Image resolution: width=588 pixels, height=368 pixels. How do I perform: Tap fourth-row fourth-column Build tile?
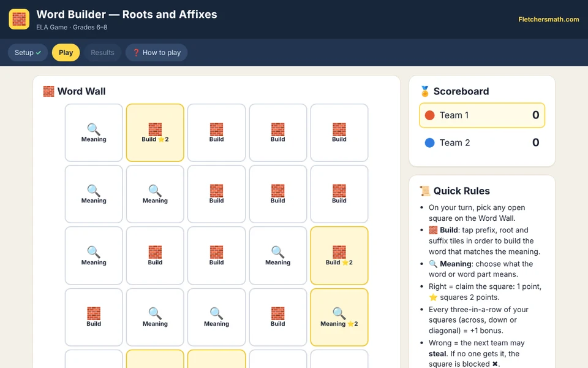tap(278, 317)
